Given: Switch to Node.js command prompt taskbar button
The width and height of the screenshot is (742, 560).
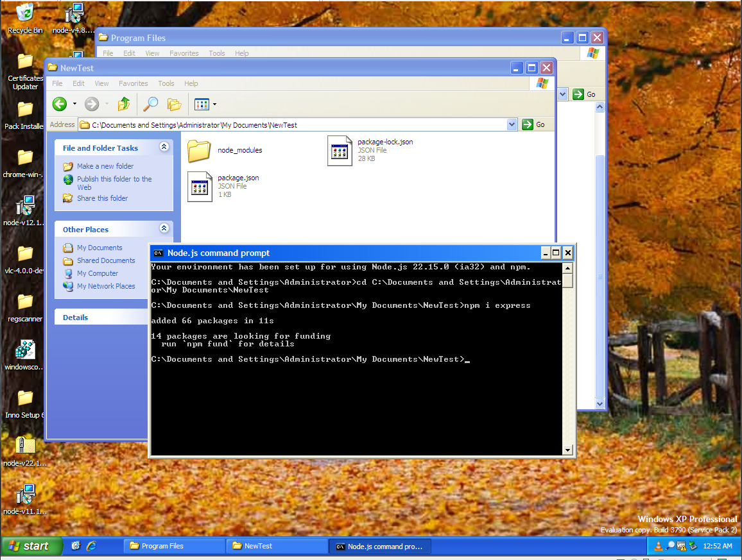Looking at the screenshot, I should coord(380,547).
